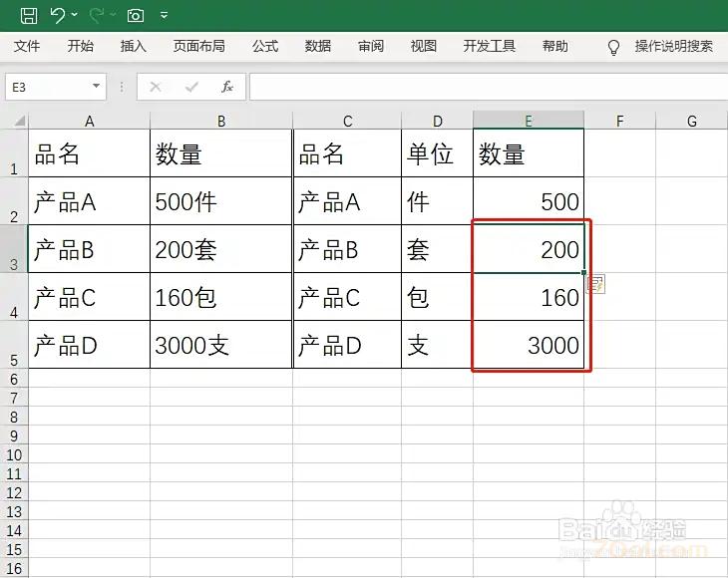This screenshot has width=728, height=578.
Task: Select cell containing 200套
Action: [x=221, y=249]
